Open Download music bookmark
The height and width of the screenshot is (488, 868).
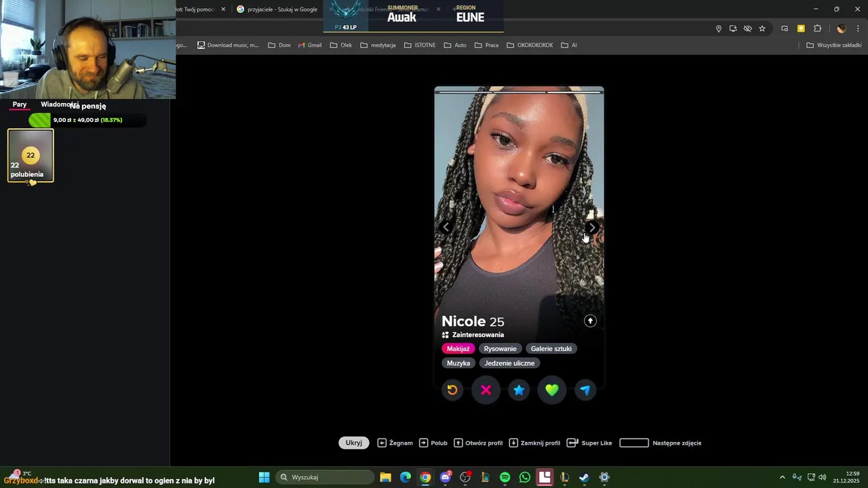tap(228, 45)
